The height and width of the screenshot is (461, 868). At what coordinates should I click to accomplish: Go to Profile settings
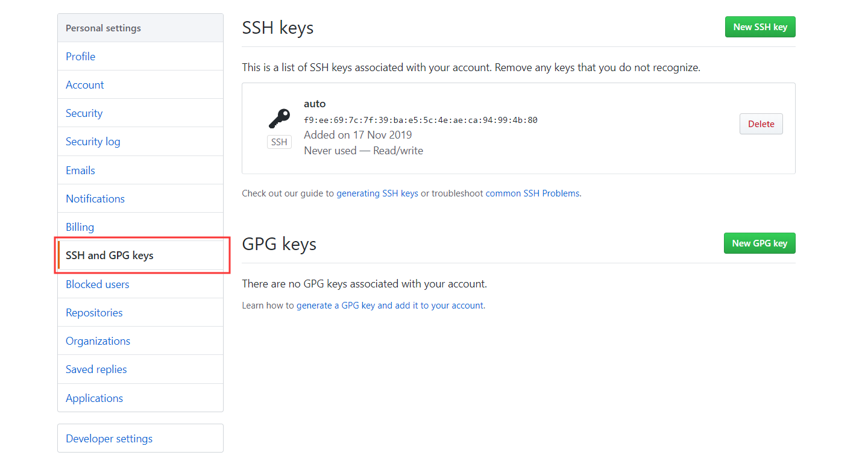(80, 56)
